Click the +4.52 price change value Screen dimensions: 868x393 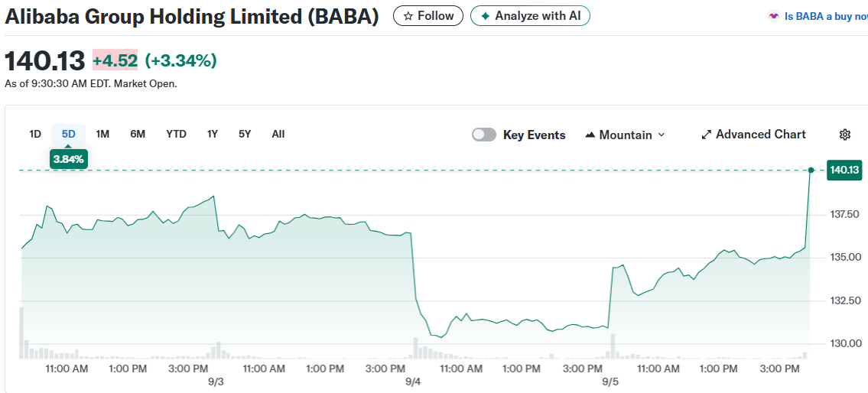click(x=115, y=60)
